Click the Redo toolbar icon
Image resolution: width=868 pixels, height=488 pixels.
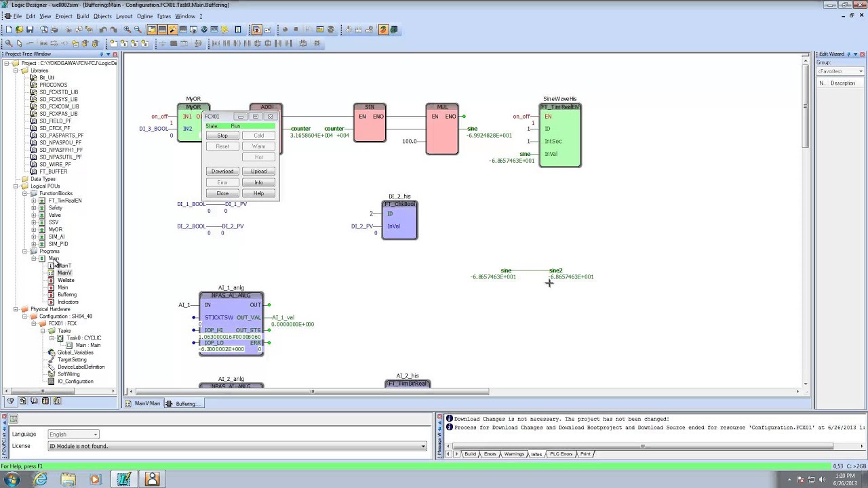(x=114, y=29)
